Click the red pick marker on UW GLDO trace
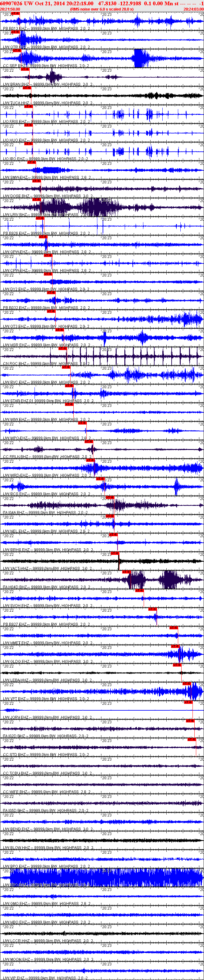The image size is (204, 980). point(175,646)
